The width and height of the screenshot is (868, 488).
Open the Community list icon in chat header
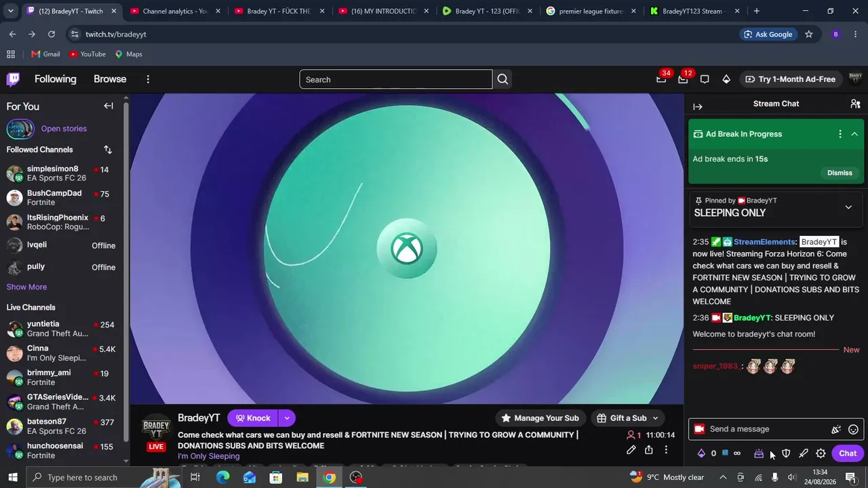[x=855, y=104]
